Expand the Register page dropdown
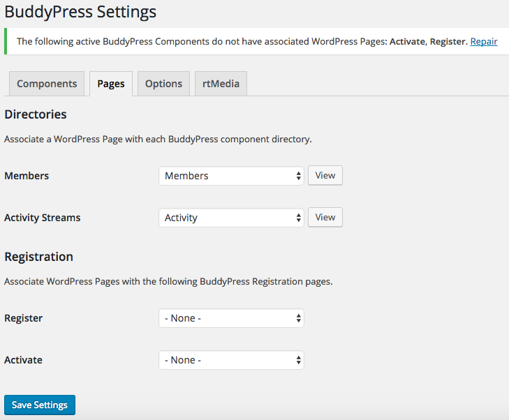Screen dimensions: 509x420 pyautogui.click(x=231, y=318)
